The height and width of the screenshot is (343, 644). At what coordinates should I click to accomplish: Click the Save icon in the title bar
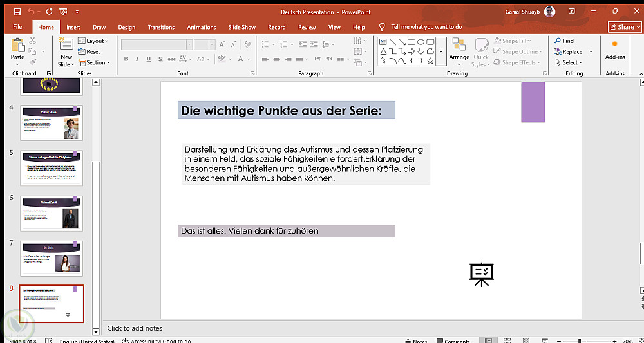17,12
